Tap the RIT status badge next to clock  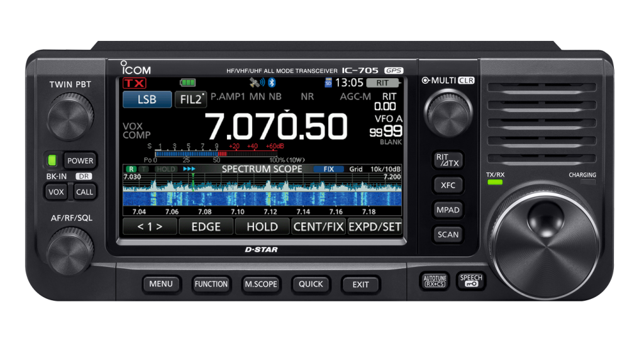tap(382, 83)
